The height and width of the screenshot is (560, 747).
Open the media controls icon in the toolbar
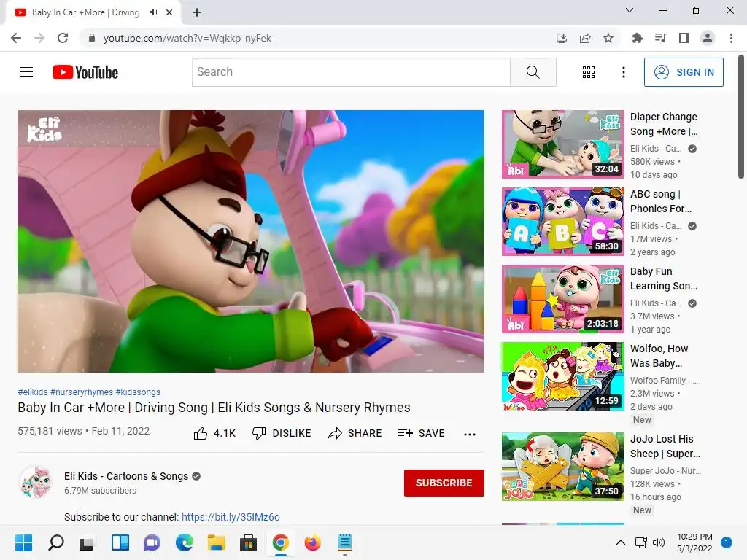tap(661, 38)
